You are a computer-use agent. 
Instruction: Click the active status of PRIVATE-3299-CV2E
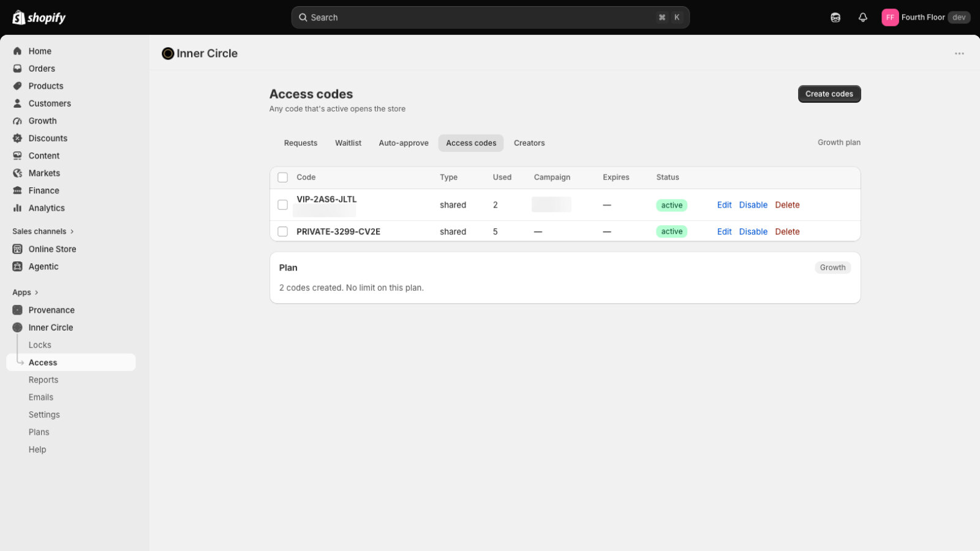[672, 231]
